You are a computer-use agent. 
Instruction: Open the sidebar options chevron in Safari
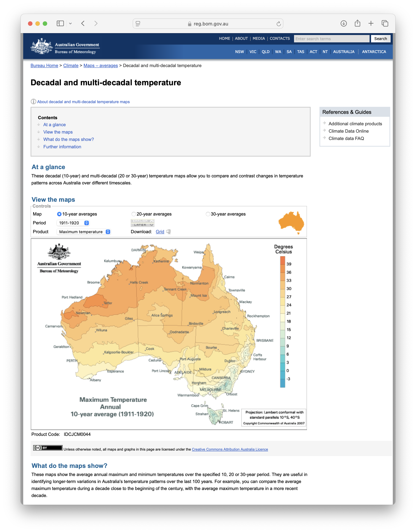pos(70,24)
